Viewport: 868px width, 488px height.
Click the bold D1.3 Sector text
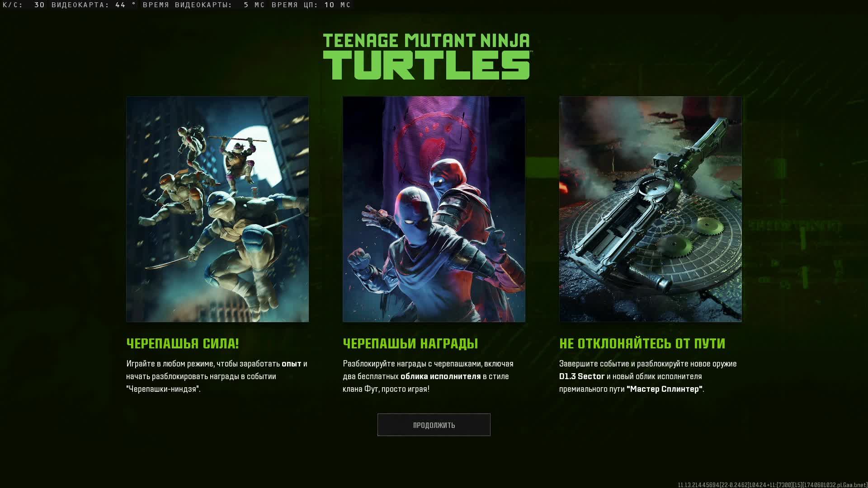[x=581, y=376]
